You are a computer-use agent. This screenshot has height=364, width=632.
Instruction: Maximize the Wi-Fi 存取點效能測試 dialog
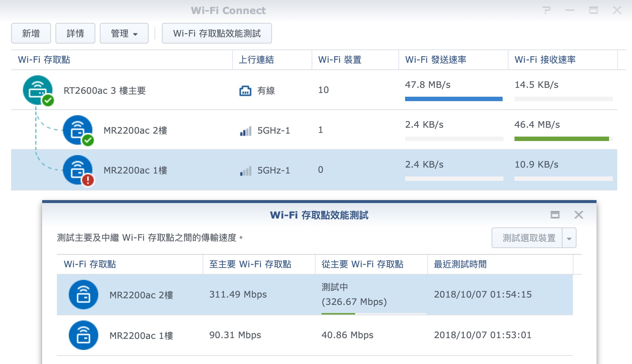[555, 215]
